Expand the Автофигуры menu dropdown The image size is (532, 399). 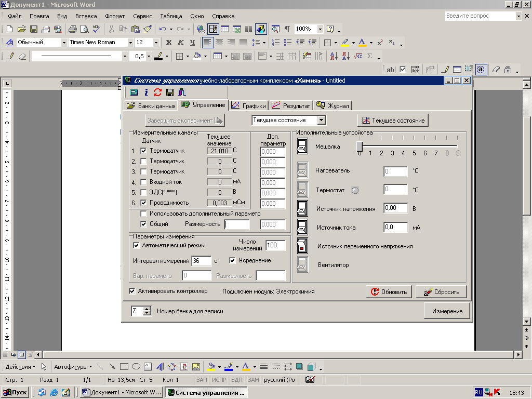pos(73,367)
